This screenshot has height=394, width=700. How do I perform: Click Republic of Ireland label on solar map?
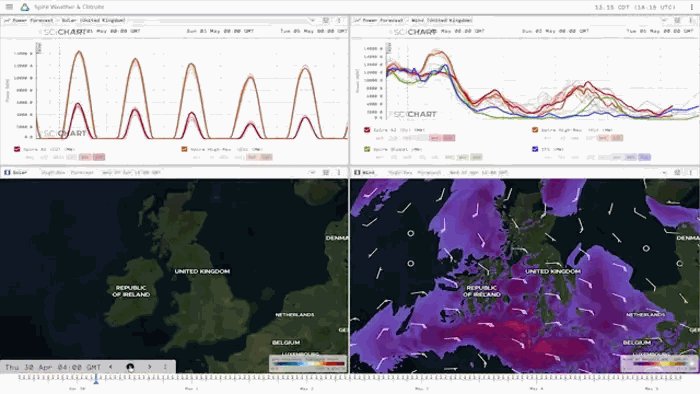(x=131, y=291)
